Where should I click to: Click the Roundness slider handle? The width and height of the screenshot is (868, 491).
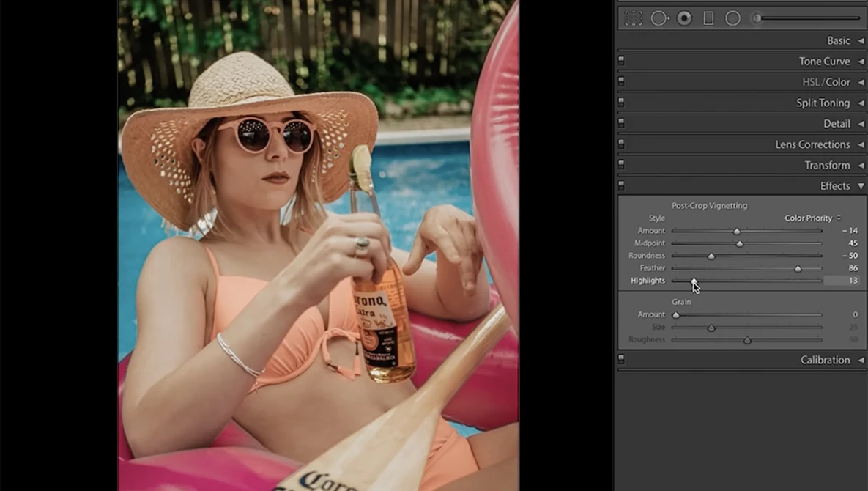711,256
